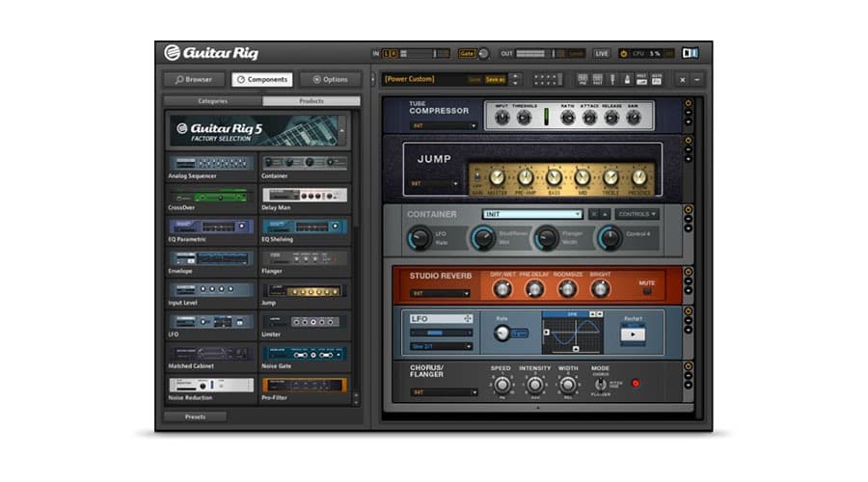Open the Metronome toolbar icon
The height and width of the screenshot is (482, 868).
[627, 80]
